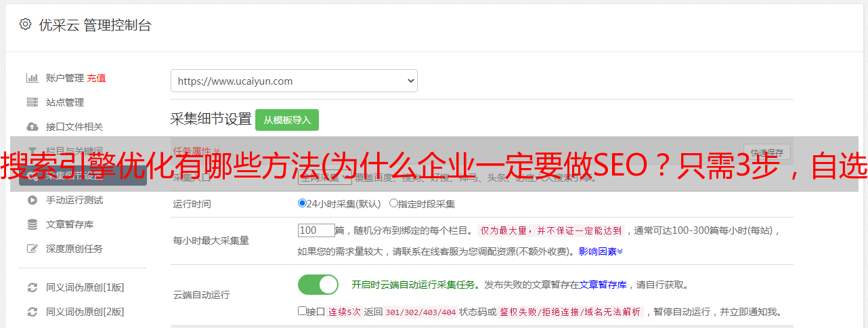Viewport: 868px width, 328px height.
Task: Toggle the 云端自动运行 switch off
Action: click(318, 285)
